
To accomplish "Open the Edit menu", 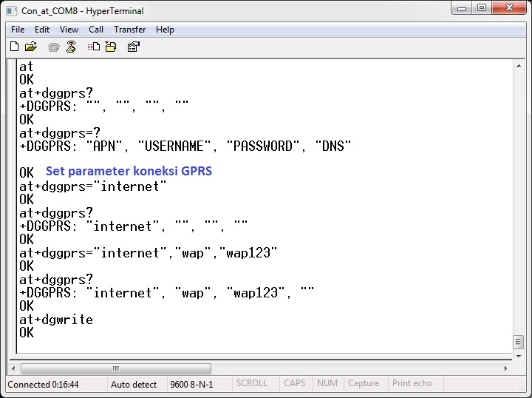I will (x=42, y=30).
